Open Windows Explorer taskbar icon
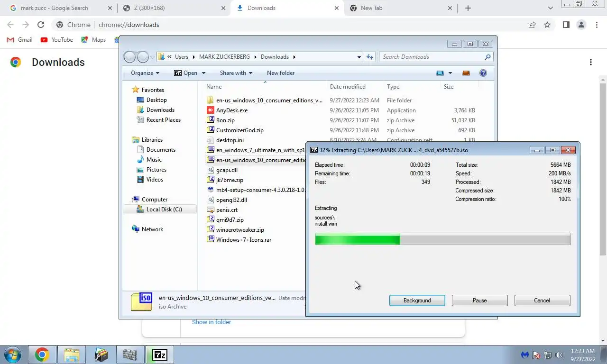 coord(71,355)
